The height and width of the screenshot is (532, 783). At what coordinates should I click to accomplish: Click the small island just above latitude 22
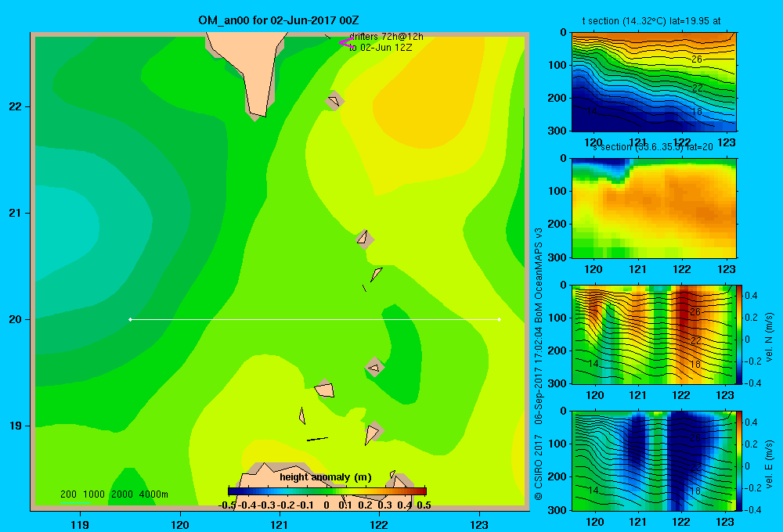tap(334, 101)
